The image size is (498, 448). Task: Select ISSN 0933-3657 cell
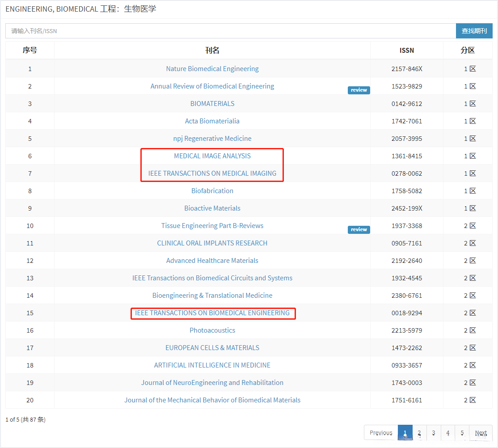coord(407,365)
